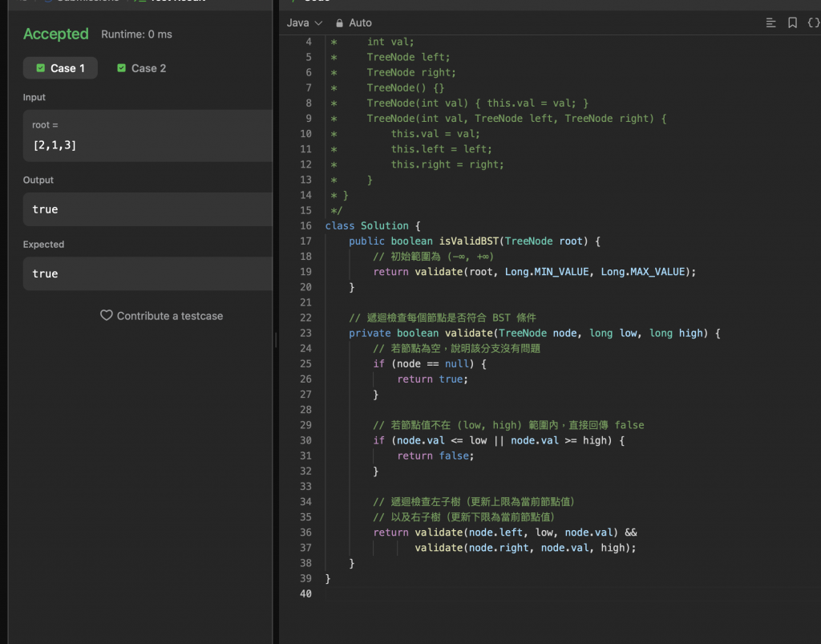Click the panel divider handle
The width and height of the screenshot is (821, 644).
coord(276,340)
